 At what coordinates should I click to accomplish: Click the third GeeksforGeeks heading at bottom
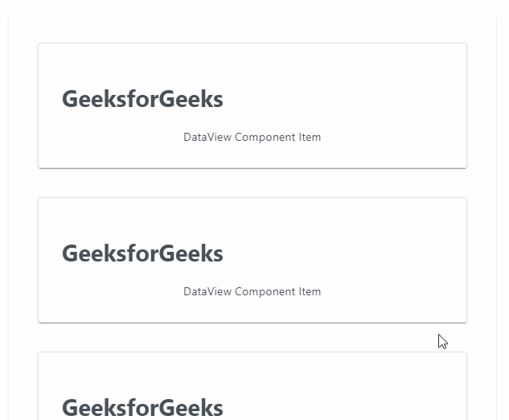[142, 408]
